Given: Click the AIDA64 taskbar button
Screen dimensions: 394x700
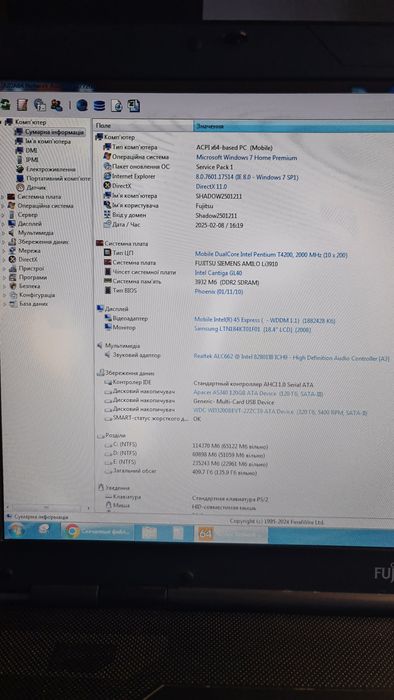Looking at the screenshot, I should coord(230,533).
